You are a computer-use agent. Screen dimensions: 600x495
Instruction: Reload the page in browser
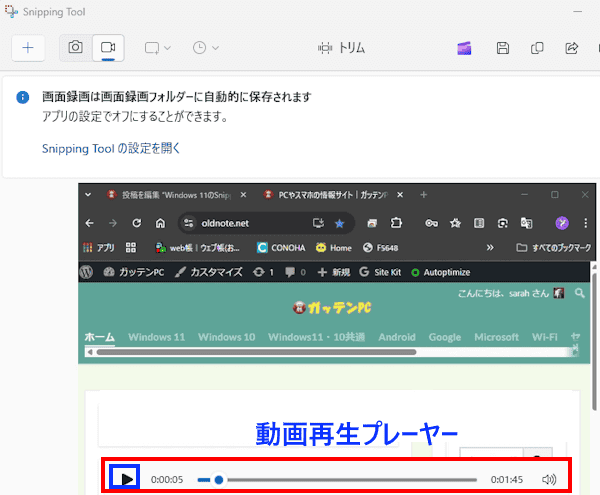click(x=137, y=223)
